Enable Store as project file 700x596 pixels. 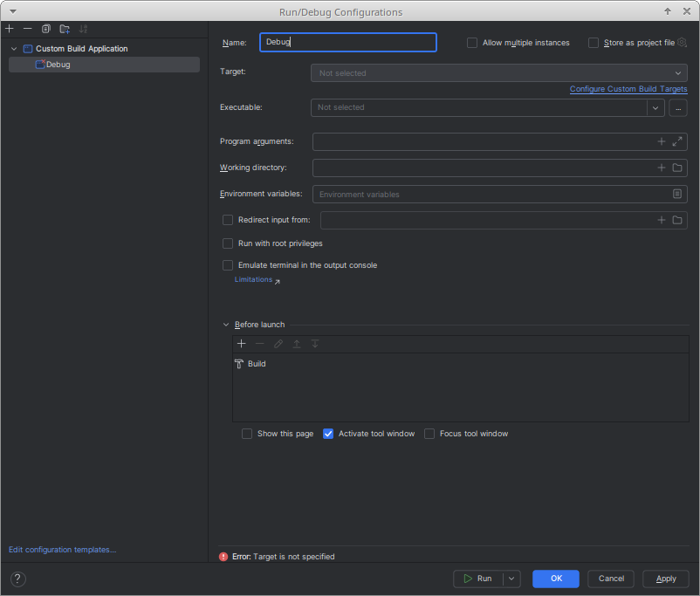(x=594, y=43)
